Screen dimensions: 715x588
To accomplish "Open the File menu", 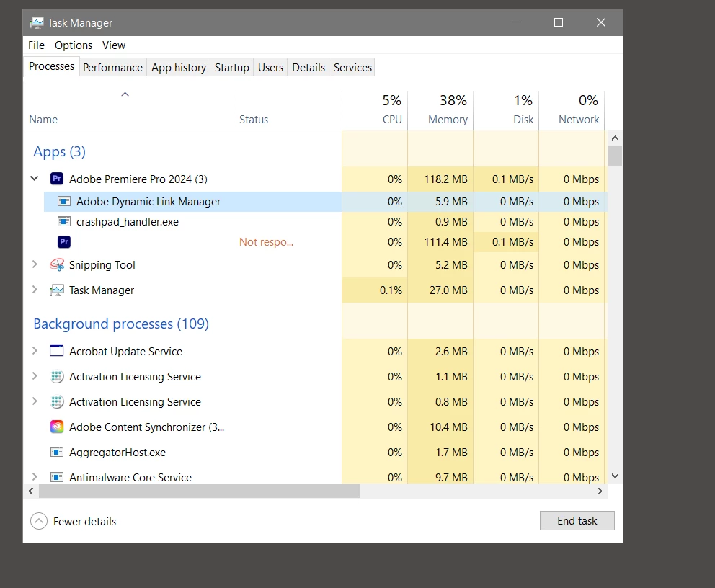I will tap(36, 45).
